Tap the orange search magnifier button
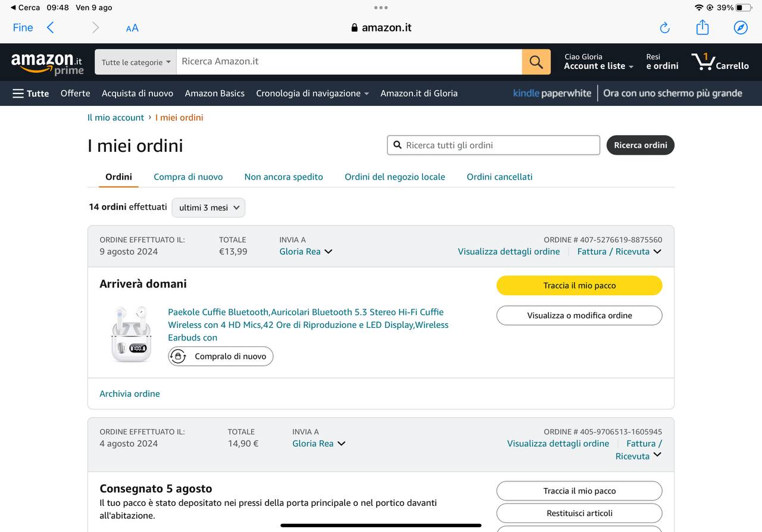Viewport: 762px width, 532px height. 536,62
